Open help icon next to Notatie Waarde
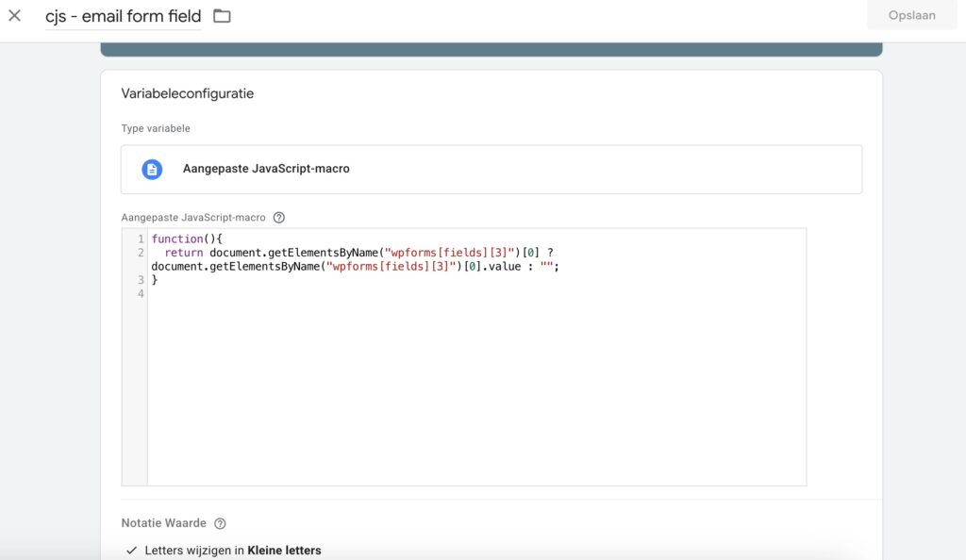 coord(220,523)
